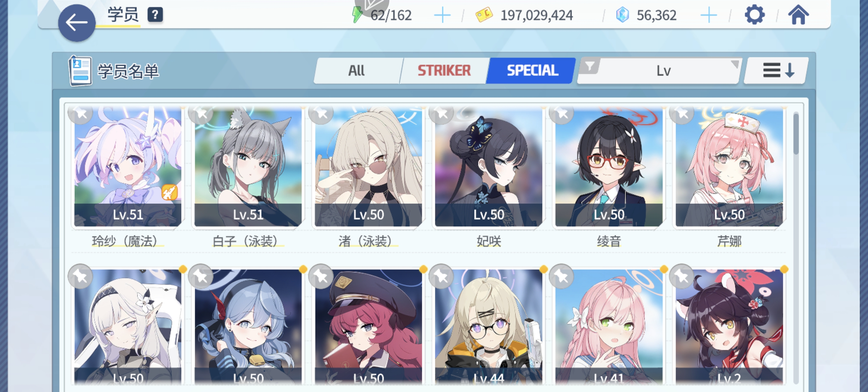Toggle favorite star on 玲纱（魔法）
The image size is (868, 392).
[81, 113]
